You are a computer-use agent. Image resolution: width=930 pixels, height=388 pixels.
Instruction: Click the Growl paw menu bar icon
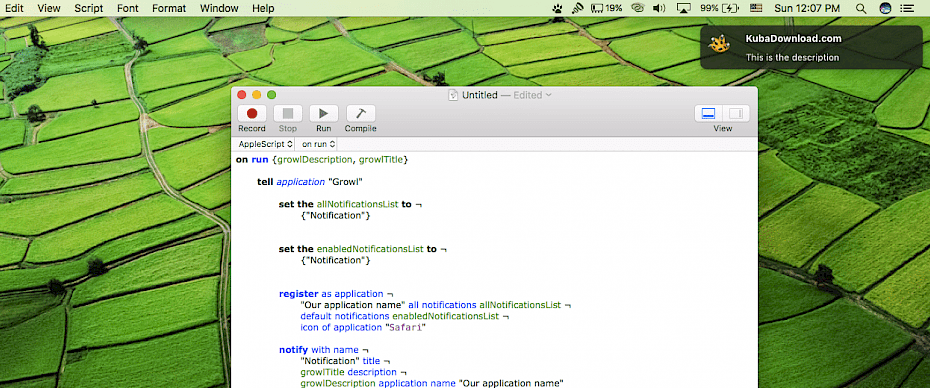point(558,8)
